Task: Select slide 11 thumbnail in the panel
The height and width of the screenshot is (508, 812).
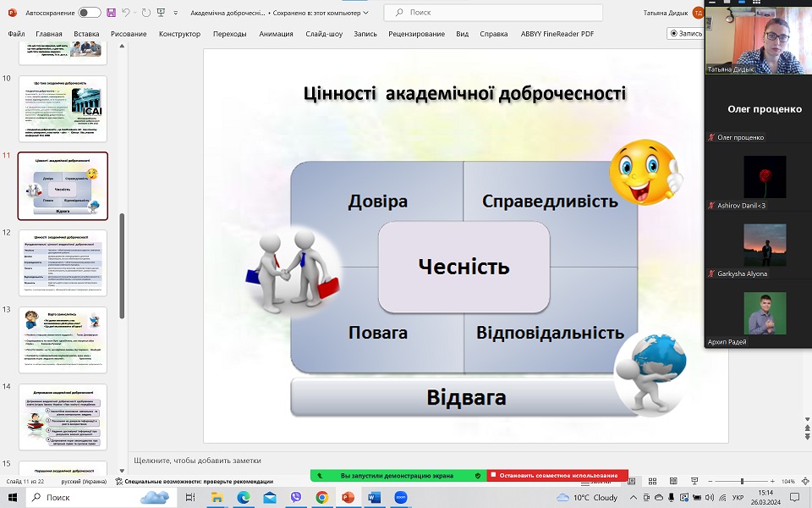Action: tap(63, 186)
